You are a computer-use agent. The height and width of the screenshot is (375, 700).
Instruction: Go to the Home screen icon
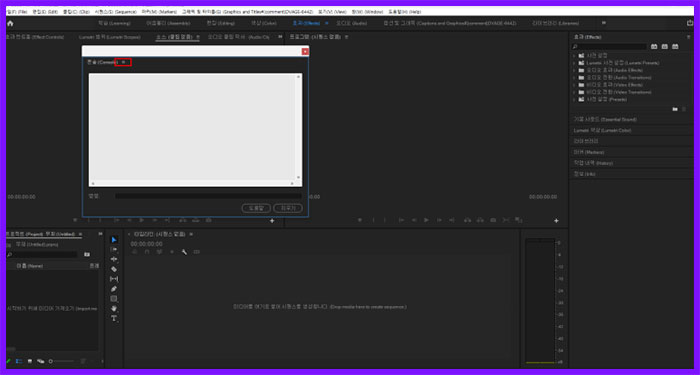coord(10,23)
